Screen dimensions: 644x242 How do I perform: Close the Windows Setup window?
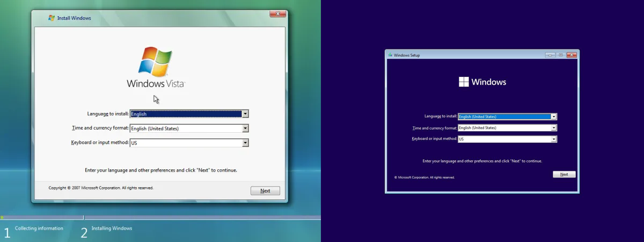click(x=572, y=55)
